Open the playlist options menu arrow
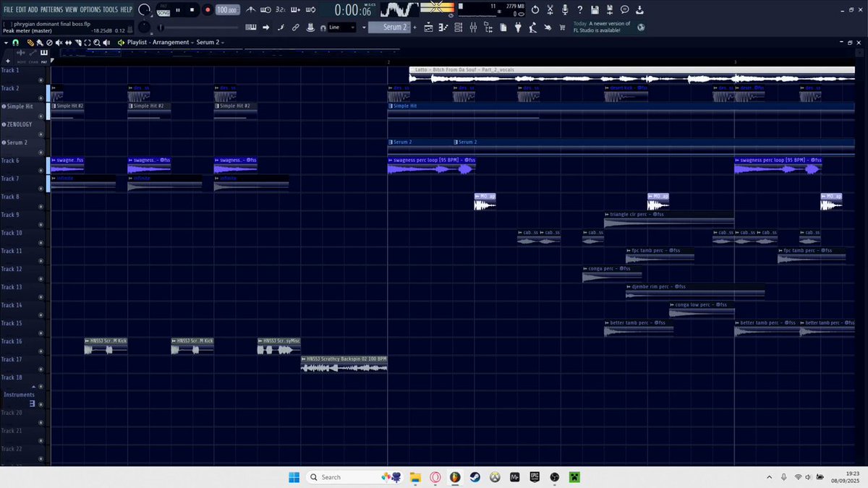The width and height of the screenshot is (868, 488). pyautogui.click(x=6, y=43)
